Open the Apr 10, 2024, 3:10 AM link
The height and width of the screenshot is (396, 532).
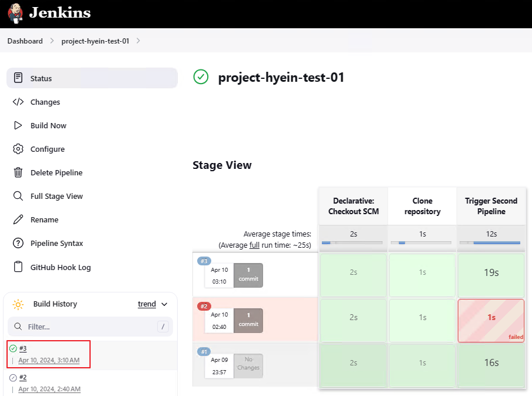(x=49, y=360)
